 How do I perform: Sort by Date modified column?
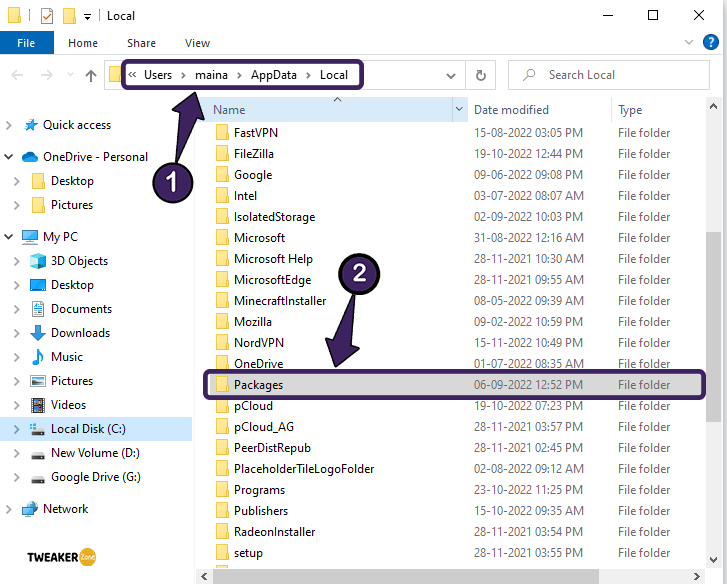(x=511, y=110)
